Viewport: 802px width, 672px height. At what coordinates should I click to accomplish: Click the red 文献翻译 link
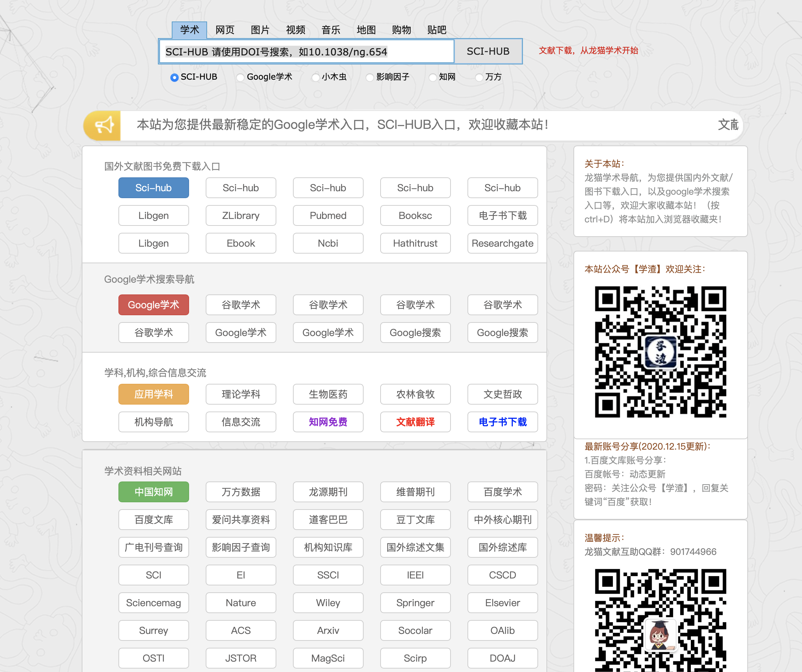[x=415, y=422]
